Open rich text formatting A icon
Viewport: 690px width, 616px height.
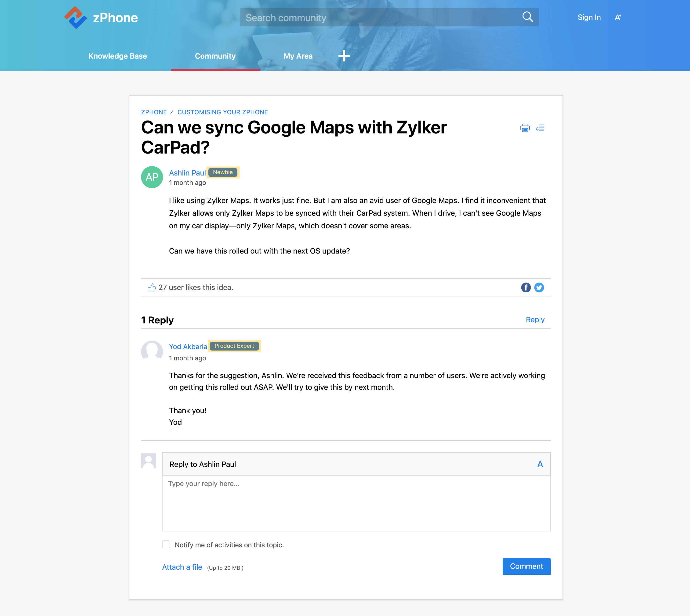(540, 464)
